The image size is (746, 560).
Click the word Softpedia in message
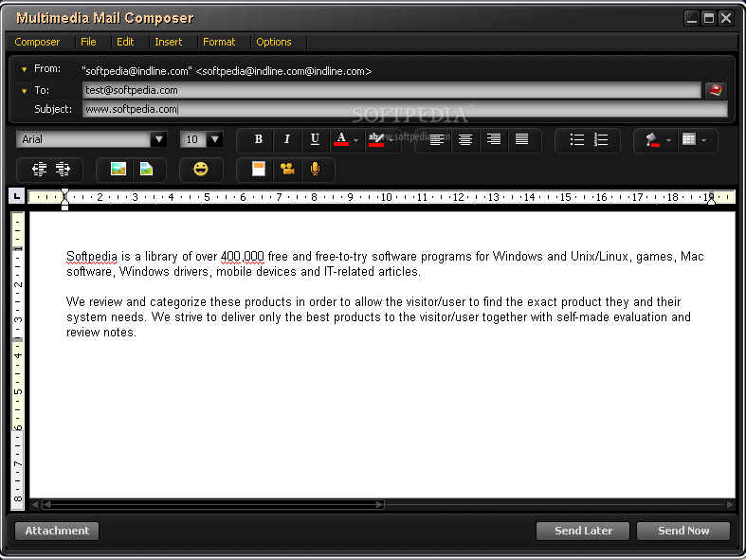(x=91, y=257)
